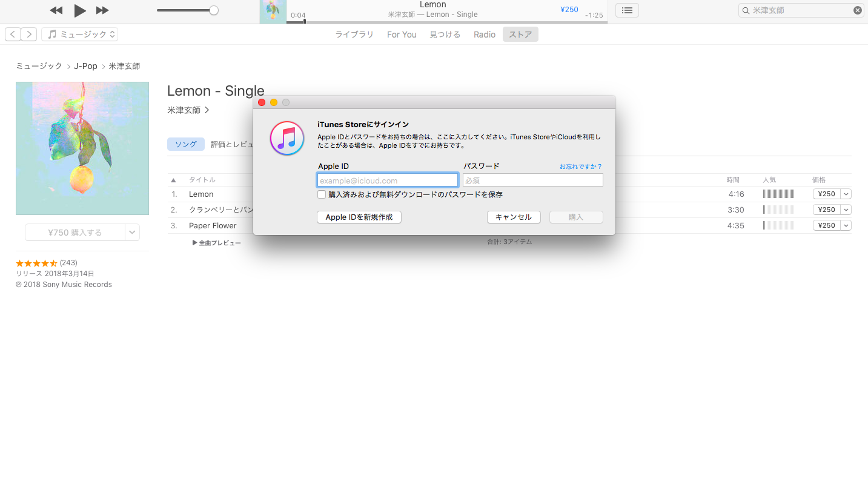The width and height of the screenshot is (868, 496).
Task: Adjust the volume slider knob
Action: pyautogui.click(x=213, y=10)
